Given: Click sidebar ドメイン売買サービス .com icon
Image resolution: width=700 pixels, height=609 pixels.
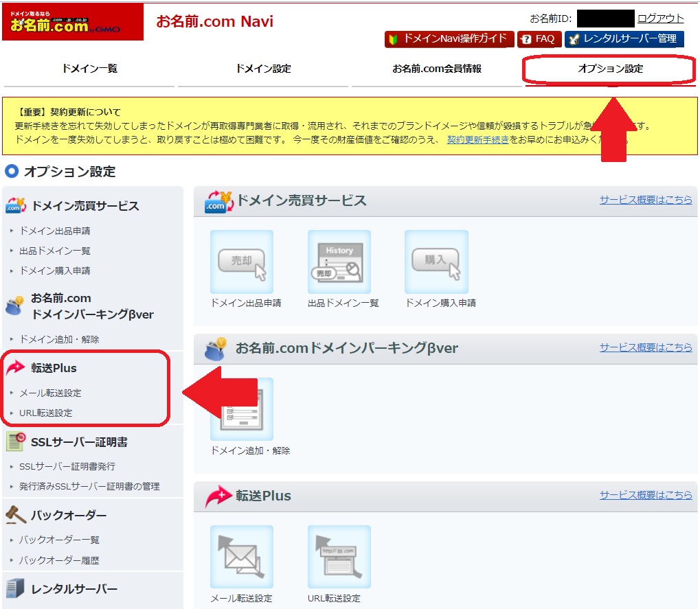Looking at the screenshot, I should pyautogui.click(x=16, y=205).
